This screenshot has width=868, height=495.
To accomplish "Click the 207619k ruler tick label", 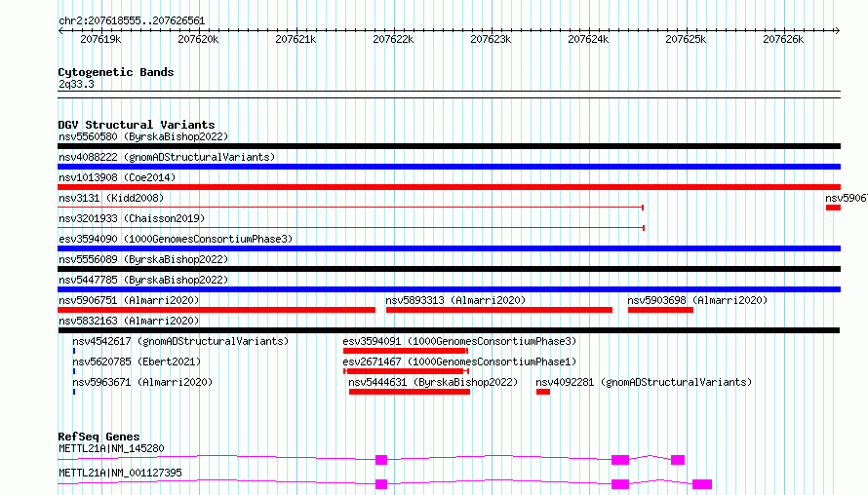I will pyautogui.click(x=100, y=39).
